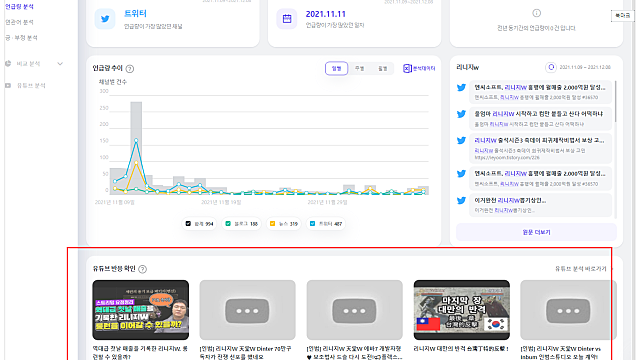640x360 pixels.
Task: Click the calendar icon beside 2021.11.11
Action: coord(287,19)
